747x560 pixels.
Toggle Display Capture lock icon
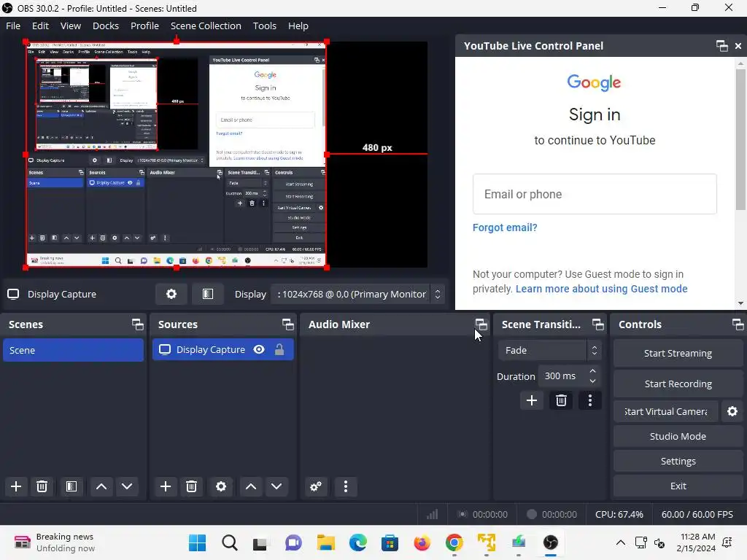coord(279,349)
